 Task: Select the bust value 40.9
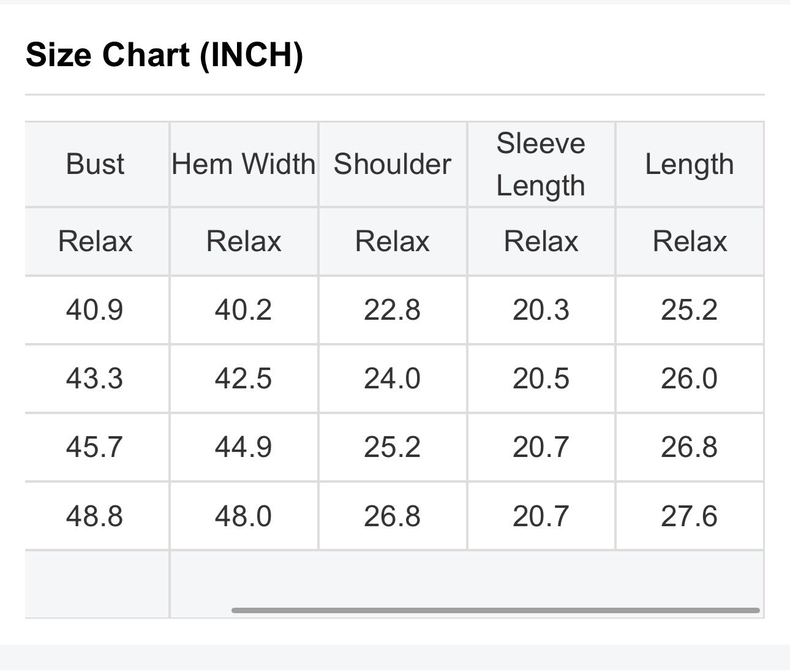[x=95, y=309]
